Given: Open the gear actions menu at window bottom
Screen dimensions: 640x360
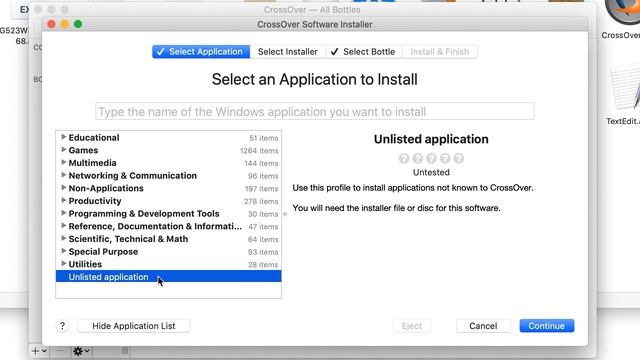Looking at the screenshot, I should point(81,351).
